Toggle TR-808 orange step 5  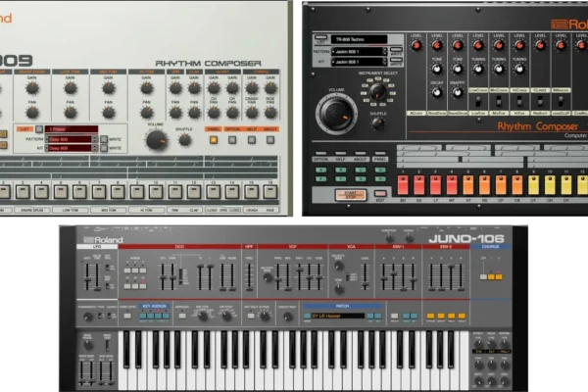468,185
